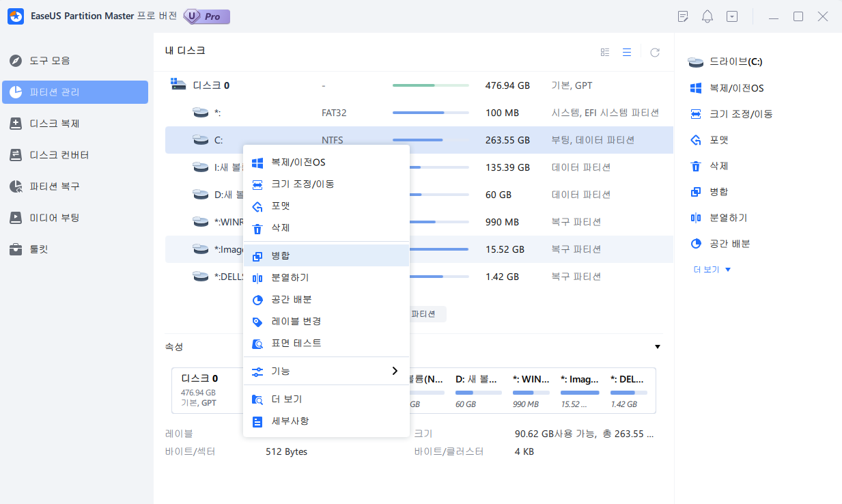The width and height of the screenshot is (842, 504).
Task: Click 병합 in the right panel
Action: [x=709, y=192]
